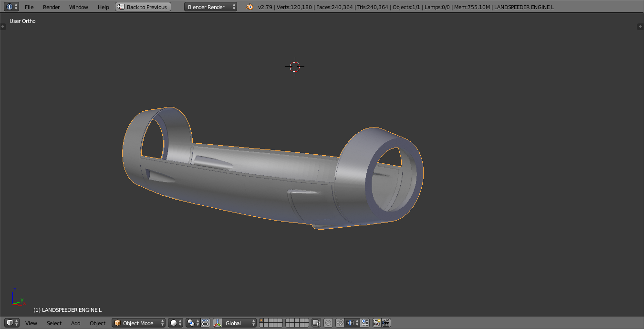Click the Lamps:0/0 status text

[x=437, y=7]
